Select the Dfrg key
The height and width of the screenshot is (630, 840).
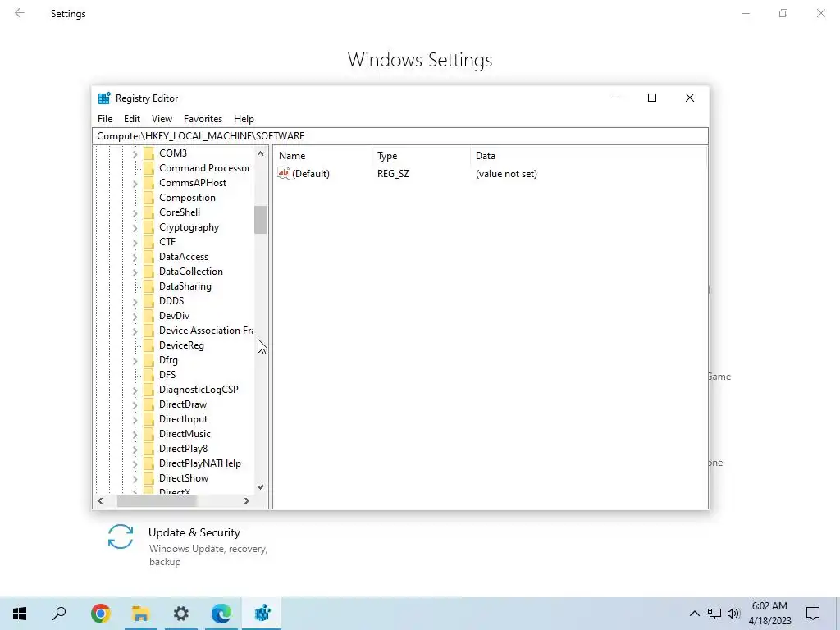pos(168,361)
